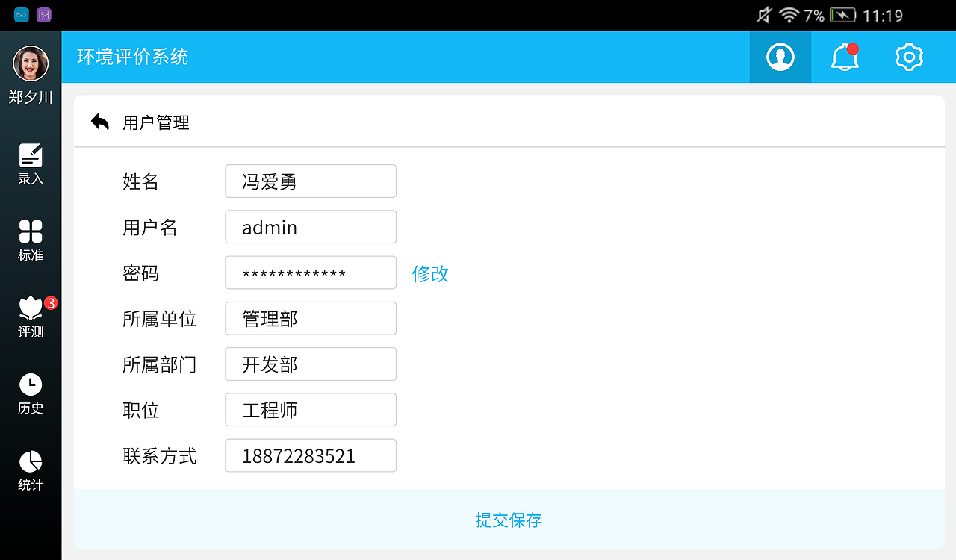
Task: Select the 录入 (Entry) icon in the sidebar
Action: click(x=30, y=163)
